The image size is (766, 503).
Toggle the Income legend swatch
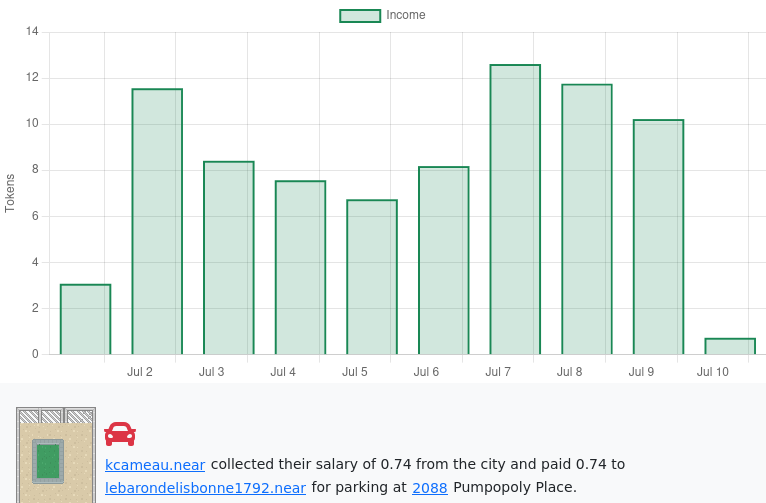(360, 16)
